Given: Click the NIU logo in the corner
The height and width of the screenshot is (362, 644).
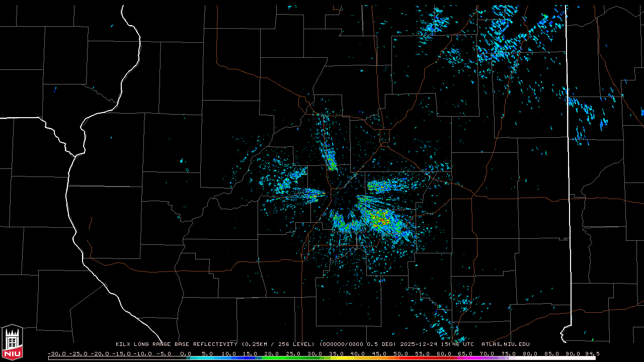Looking at the screenshot, I should coord(12,342).
